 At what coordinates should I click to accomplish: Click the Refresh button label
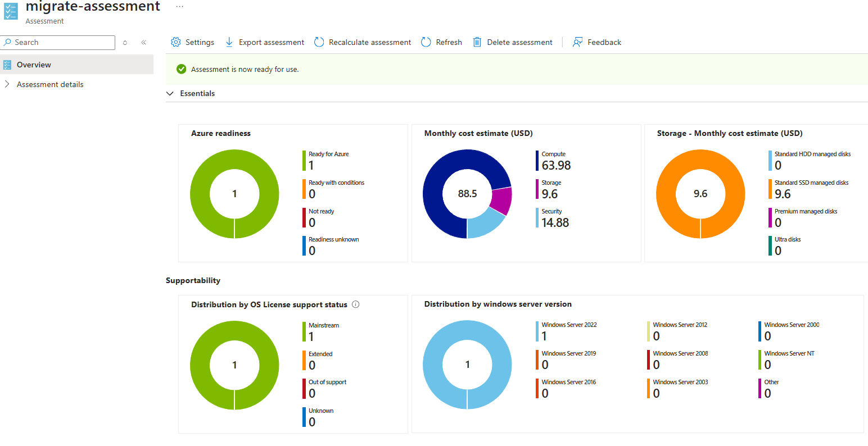(x=449, y=42)
